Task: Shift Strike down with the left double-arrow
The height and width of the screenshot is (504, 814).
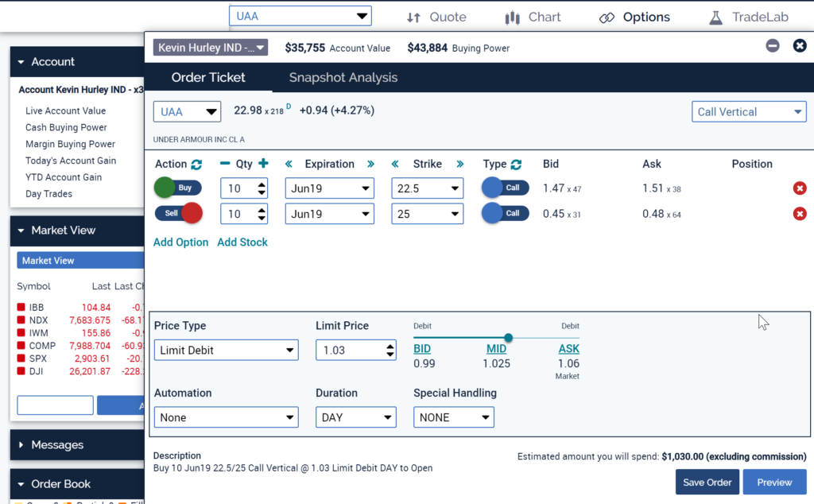Action: coord(395,165)
